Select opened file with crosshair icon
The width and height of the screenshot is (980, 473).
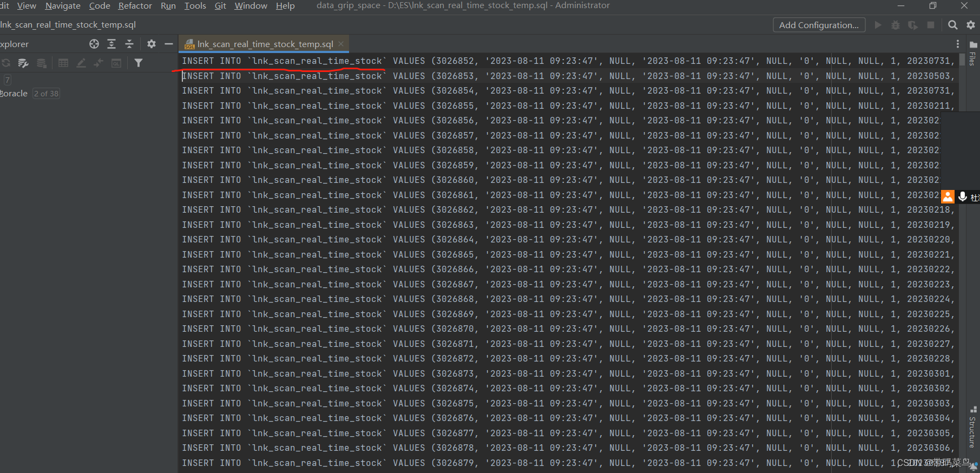click(94, 44)
